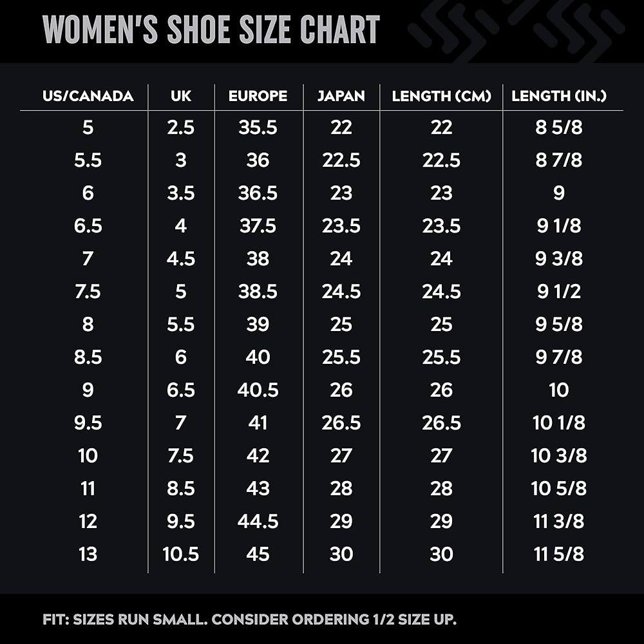Image resolution: width=644 pixels, height=644 pixels.
Task: Click the Europe size 40.5 cell
Action: pos(258,390)
